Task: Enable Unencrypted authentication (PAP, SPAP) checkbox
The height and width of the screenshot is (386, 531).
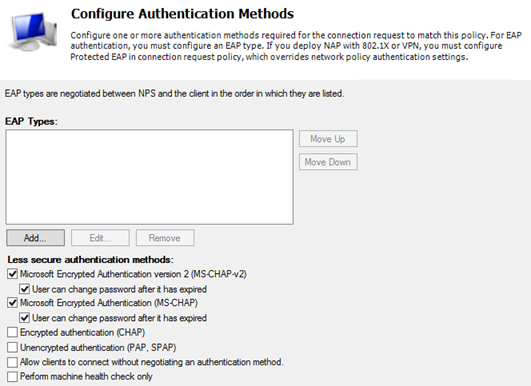Action: tap(13, 347)
